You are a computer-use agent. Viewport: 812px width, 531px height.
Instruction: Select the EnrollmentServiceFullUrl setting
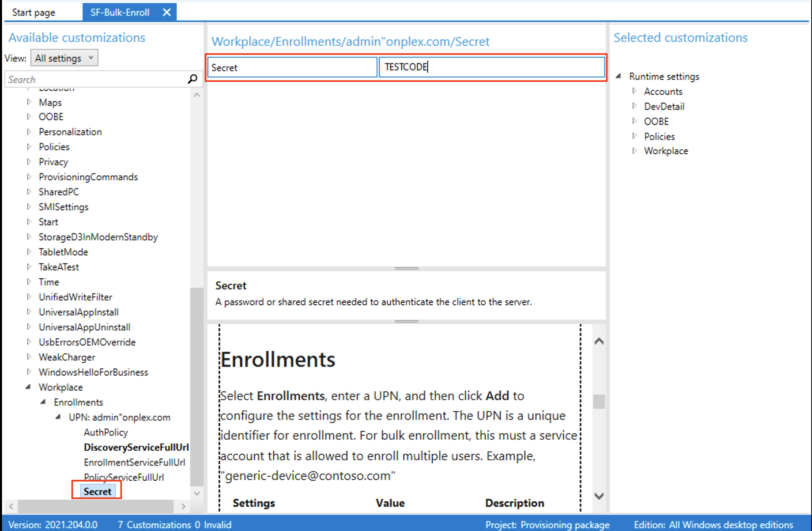(134, 462)
